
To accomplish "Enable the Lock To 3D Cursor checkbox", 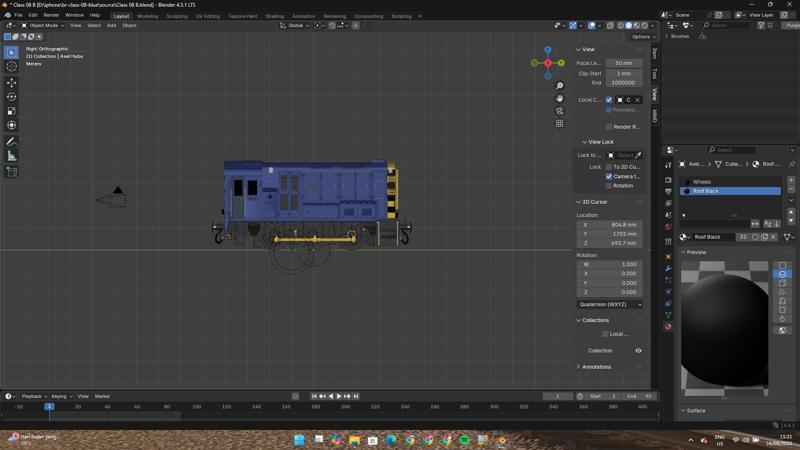I will (x=609, y=167).
